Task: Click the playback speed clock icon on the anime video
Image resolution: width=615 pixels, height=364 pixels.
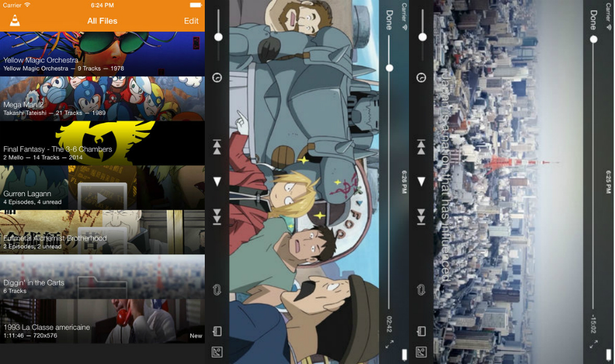Action: pos(216,78)
